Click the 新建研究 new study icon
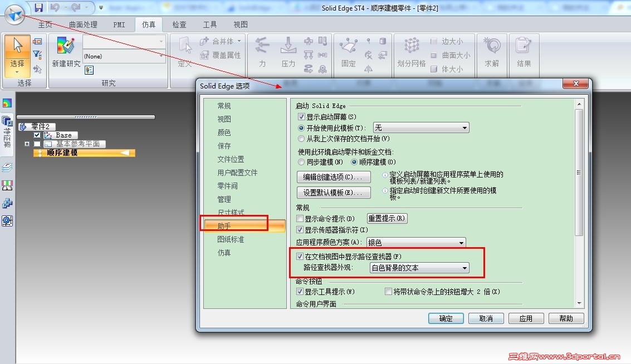 pyautogui.click(x=66, y=46)
